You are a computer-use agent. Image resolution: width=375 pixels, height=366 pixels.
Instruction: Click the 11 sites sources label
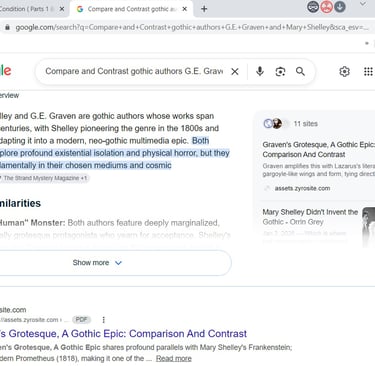point(305,124)
